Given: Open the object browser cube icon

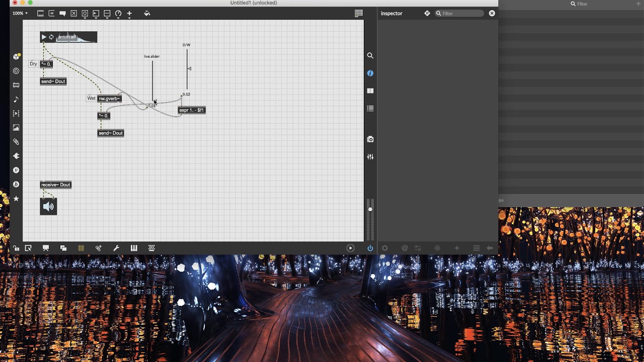Looking at the screenshot, I should point(16,56).
